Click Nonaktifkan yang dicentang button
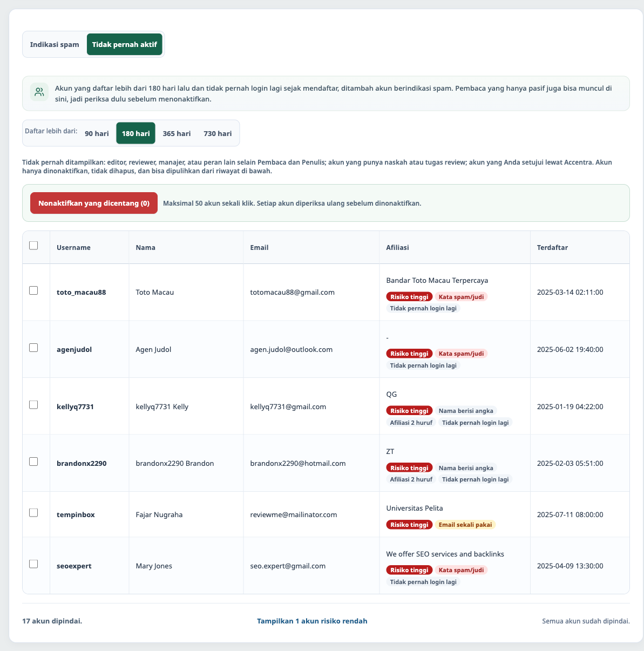Viewport: 644px width, 651px height. pyautogui.click(x=94, y=203)
